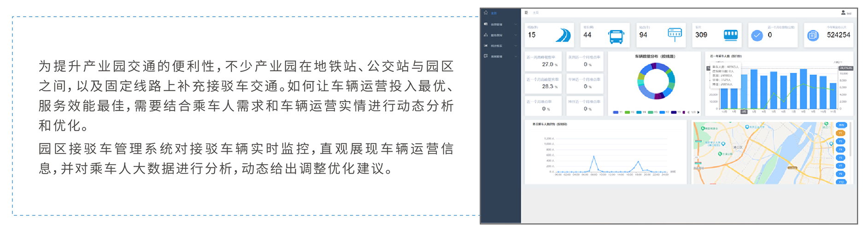
Task: Toggle the Y1 series in the donut legend
Action: tap(618, 112)
